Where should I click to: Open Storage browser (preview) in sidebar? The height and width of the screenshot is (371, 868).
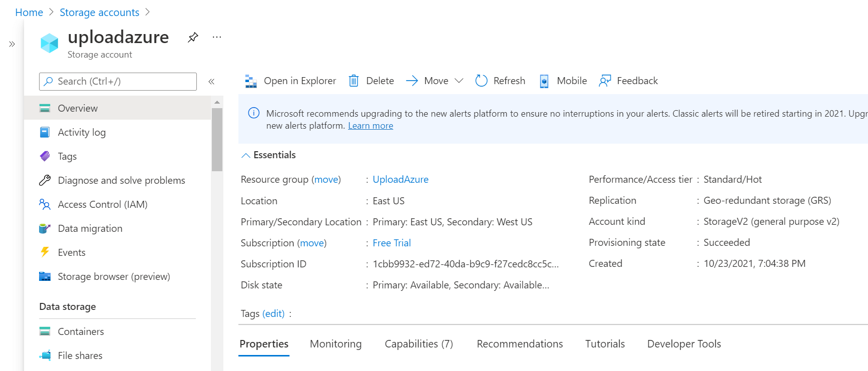click(x=114, y=276)
